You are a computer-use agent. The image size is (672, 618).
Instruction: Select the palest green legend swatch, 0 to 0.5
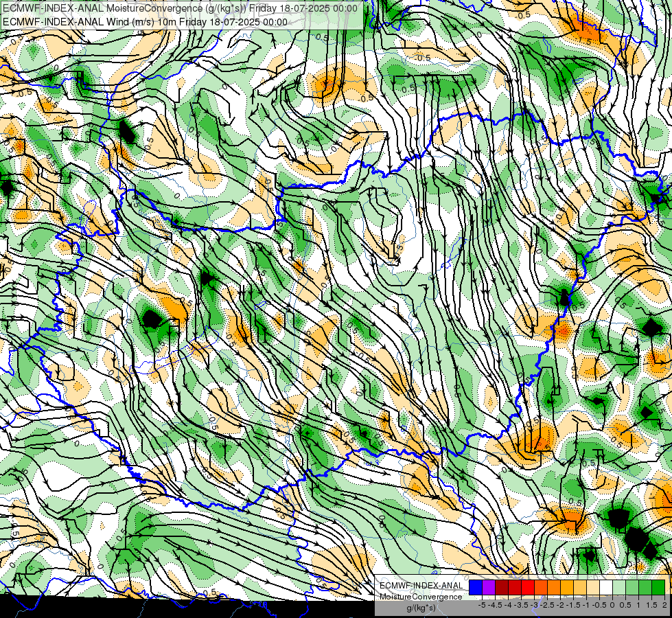coord(619,587)
